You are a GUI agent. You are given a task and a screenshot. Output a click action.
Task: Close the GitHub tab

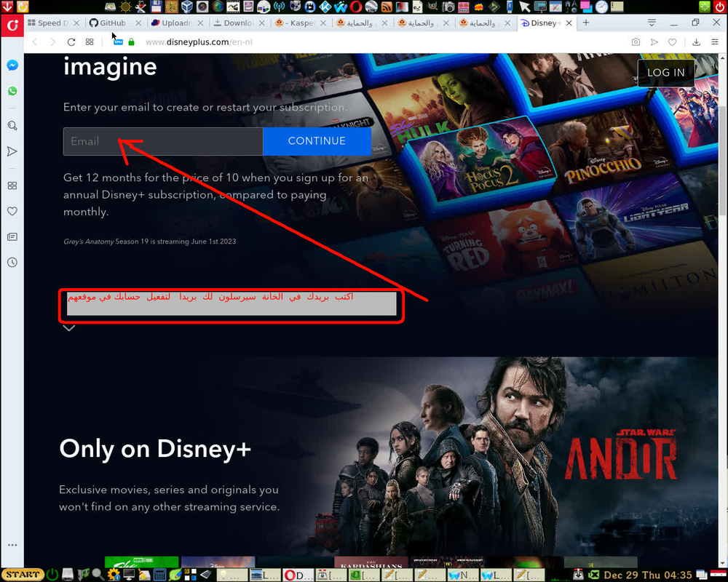[138, 23]
